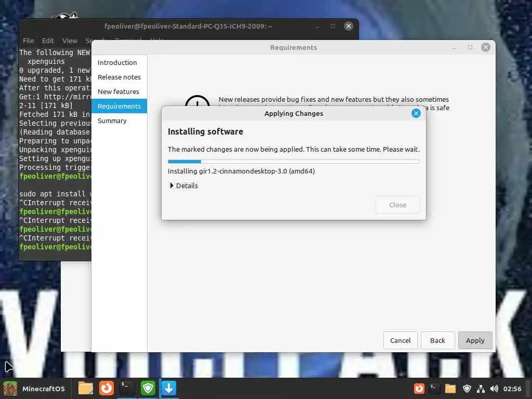Open the sound volume tray icon
Screen dimensions: 532x399
495,389
